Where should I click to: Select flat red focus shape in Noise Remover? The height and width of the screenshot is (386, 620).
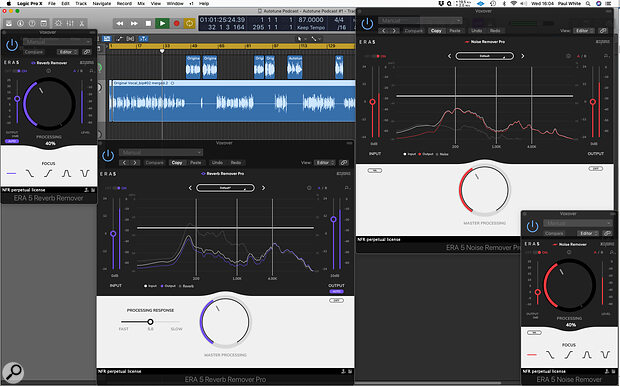click(x=532, y=355)
